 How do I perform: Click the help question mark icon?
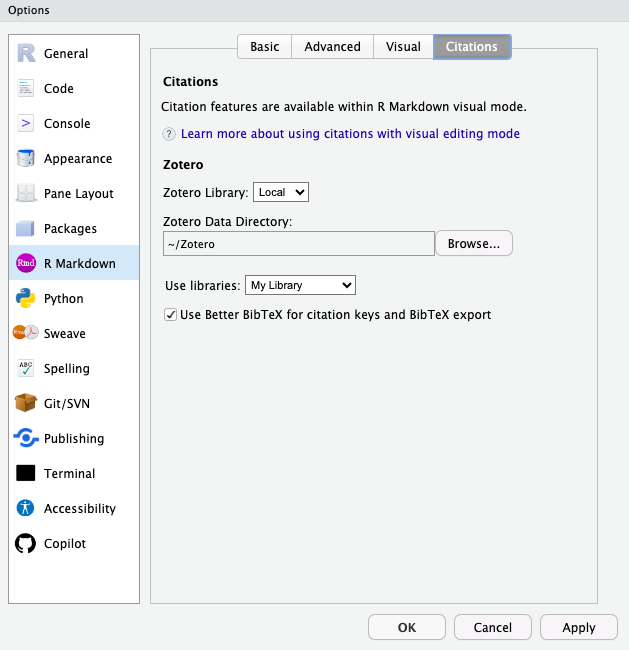[x=169, y=134]
